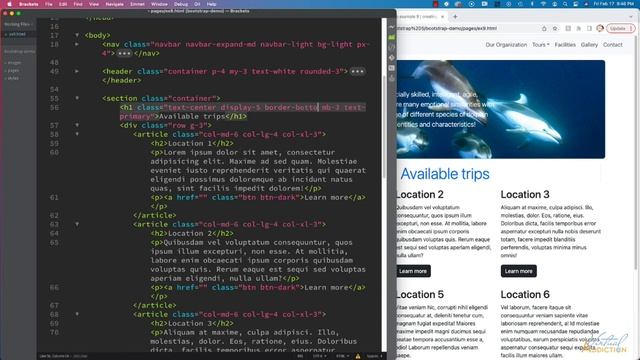The width and height of the screenshot is (640, 360).
Task: Close the browser tab 'example 9'
Action: point(442,17)
